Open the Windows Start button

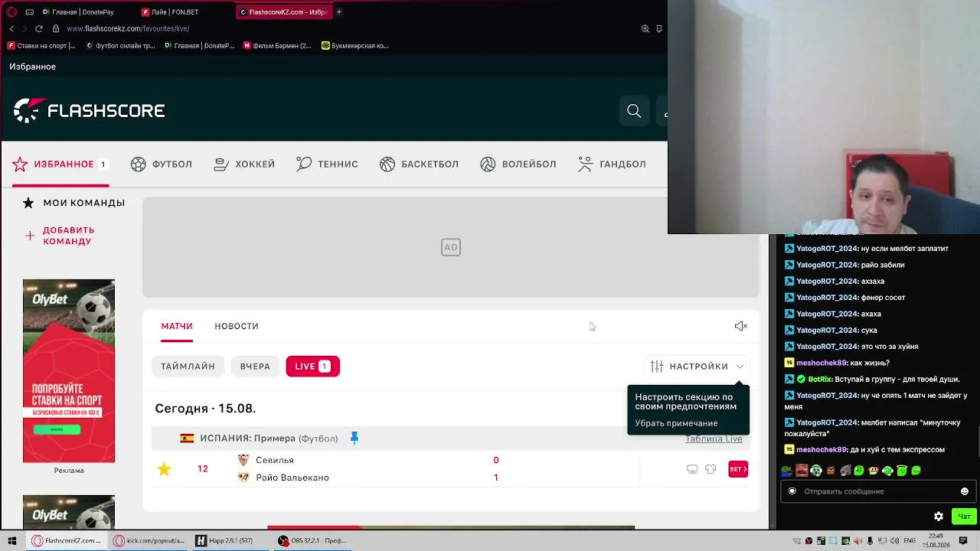tap(11, 541)
